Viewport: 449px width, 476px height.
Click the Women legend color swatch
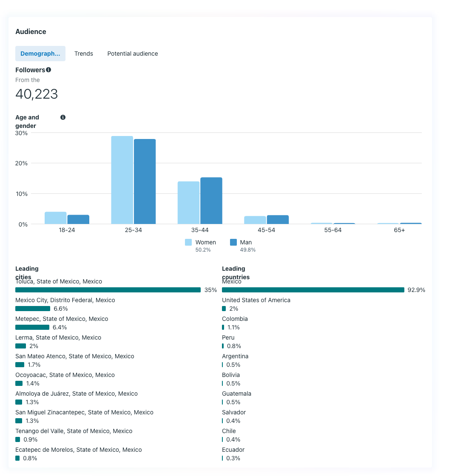point(188,242)
